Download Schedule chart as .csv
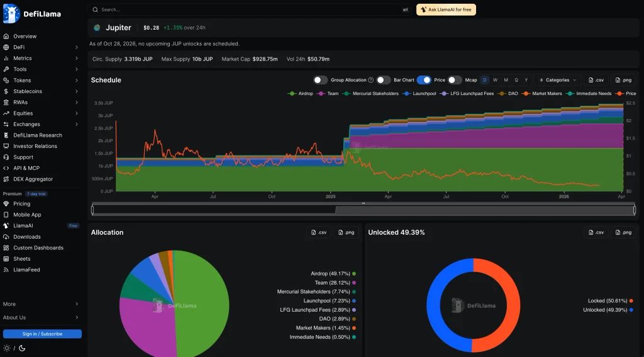The width and height of the screenshot is (644, 357). point(596,80)
